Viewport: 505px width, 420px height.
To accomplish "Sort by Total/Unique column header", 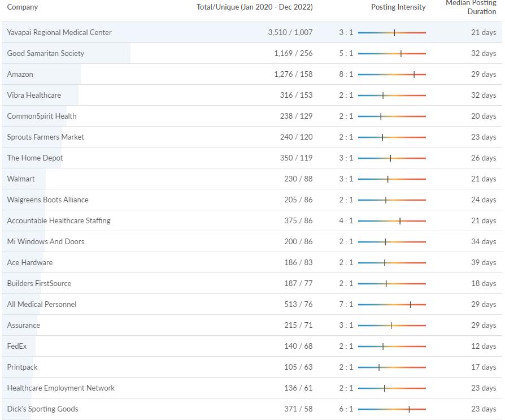I will point(254,7).
